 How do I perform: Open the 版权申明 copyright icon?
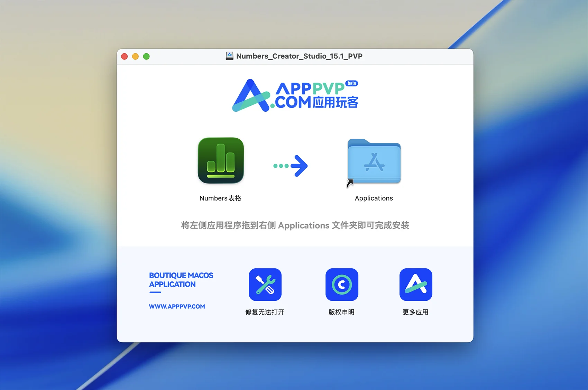point(341,285)
